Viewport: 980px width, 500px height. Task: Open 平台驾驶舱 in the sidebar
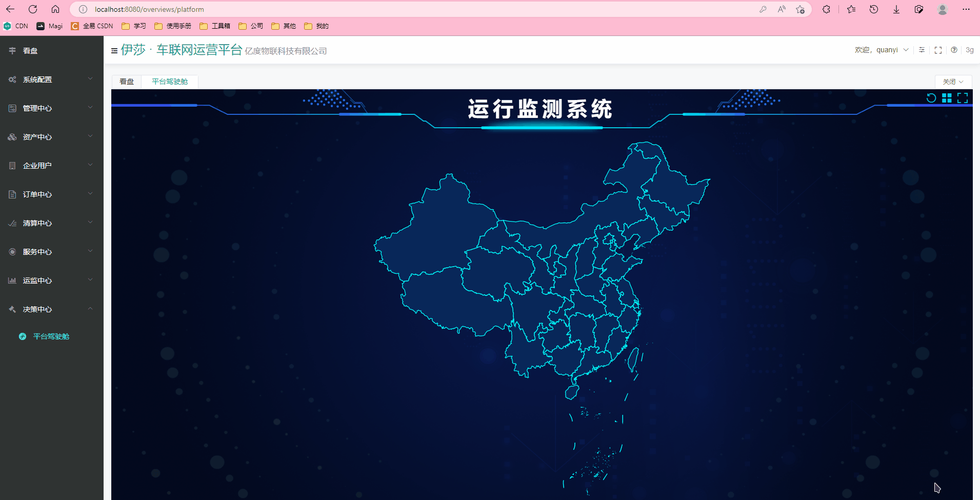[x=51, y=336]
